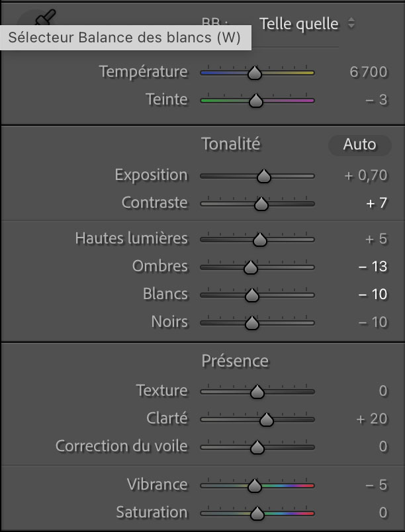Click the Ombres value field -13
405x532 pixels.
[373, 267]
